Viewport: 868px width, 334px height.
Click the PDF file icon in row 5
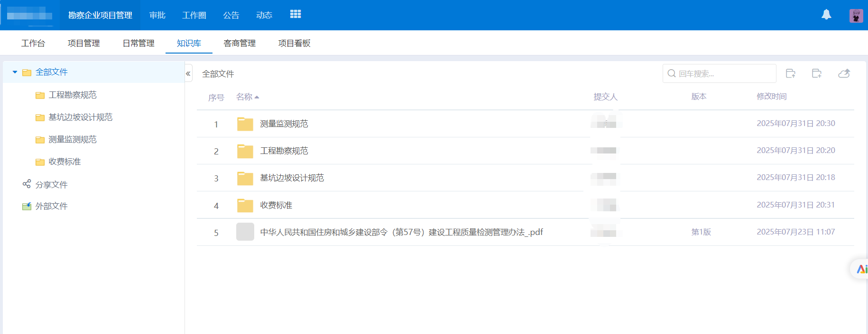point(245,232)
